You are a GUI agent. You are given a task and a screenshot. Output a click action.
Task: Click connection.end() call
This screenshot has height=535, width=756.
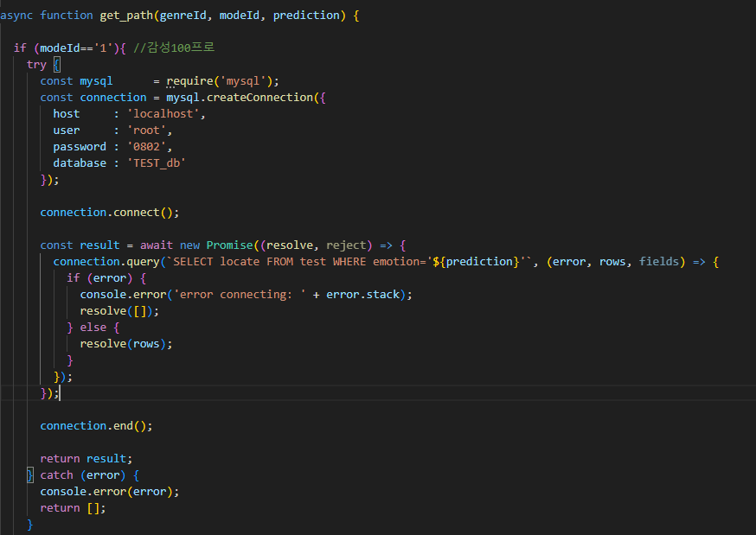tap(96, 426)
